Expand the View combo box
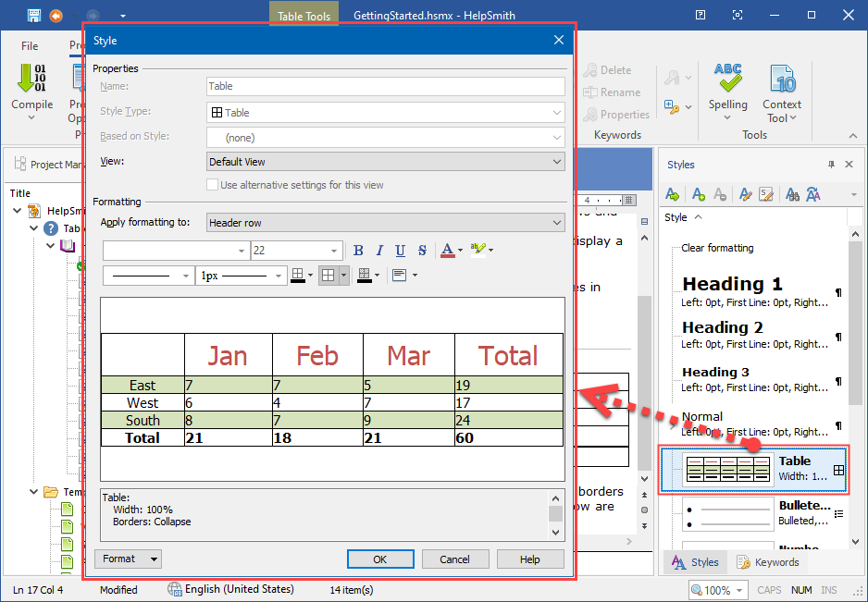Image resolution: width=868 pixels, height=602 pixels. coord(385,162)
